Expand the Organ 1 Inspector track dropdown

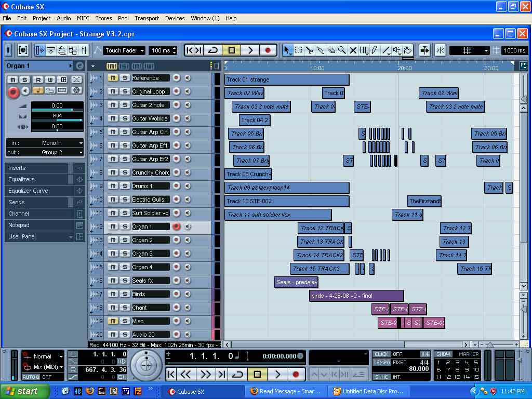click(x=70, y=66)
